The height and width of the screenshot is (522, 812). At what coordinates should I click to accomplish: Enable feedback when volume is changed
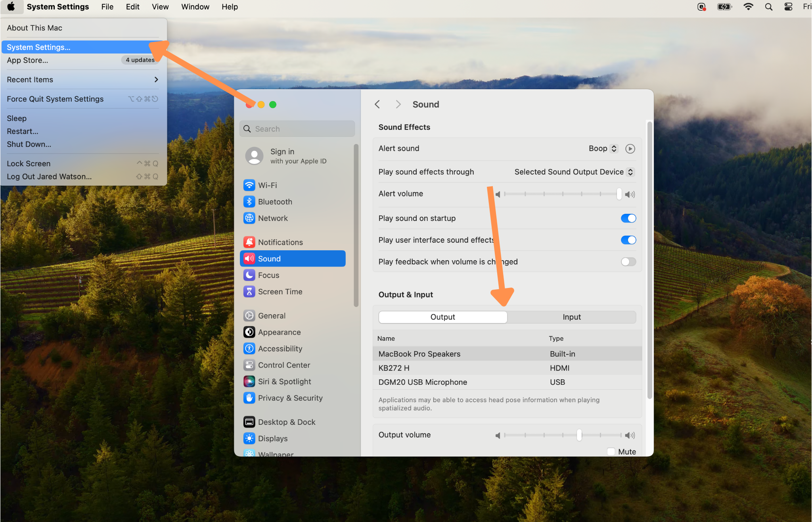click(628, 262)
